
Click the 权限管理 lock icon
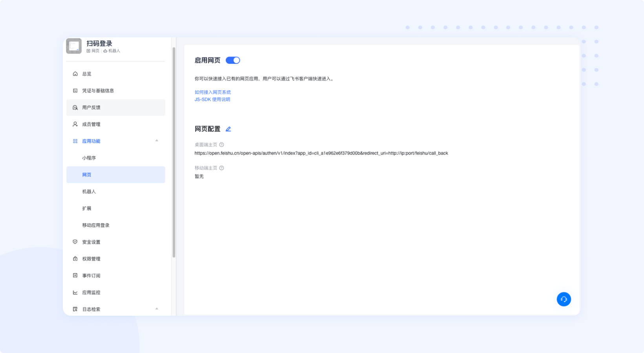(x=75, y=259)
